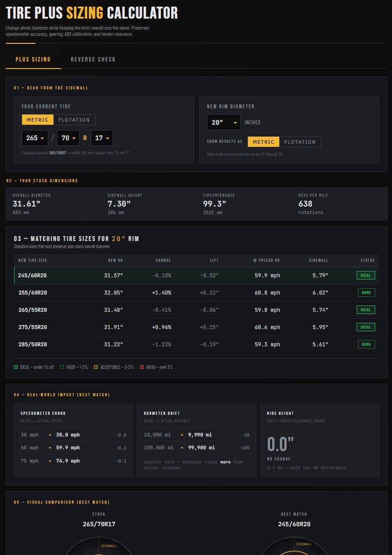This screenshot has height=555, width=392.
Task: Click the 32.05" new OD cell
Action: pyautogui.click(x=114, y=293)
